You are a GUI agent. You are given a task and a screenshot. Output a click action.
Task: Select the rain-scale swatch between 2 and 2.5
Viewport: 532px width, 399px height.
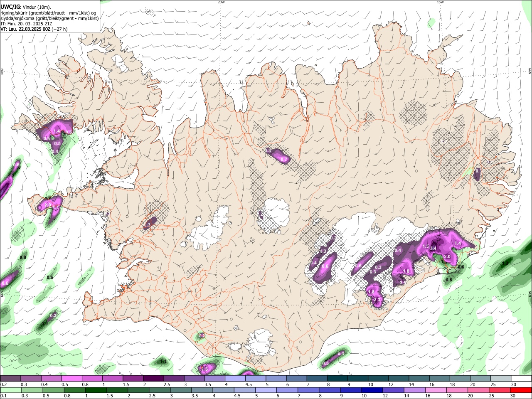(138, 390)
